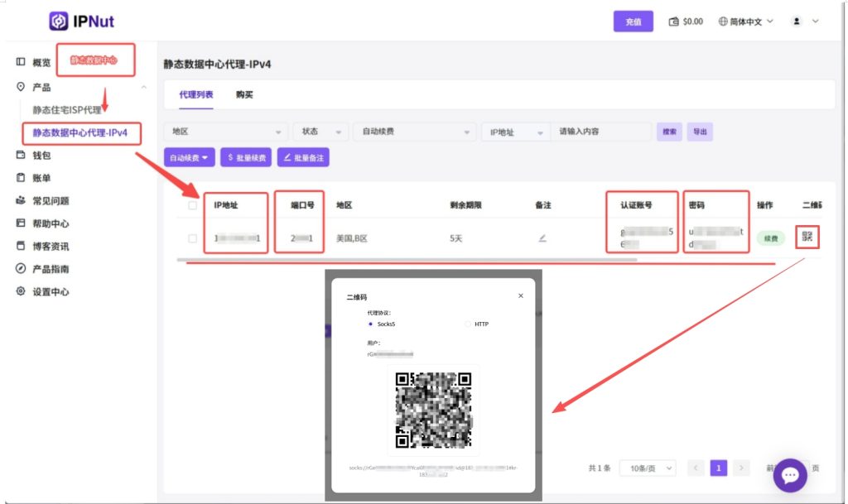Open the 10条/页 page size dropdown
Viewport: 848px width, 504px height.
tap(647, 468)
